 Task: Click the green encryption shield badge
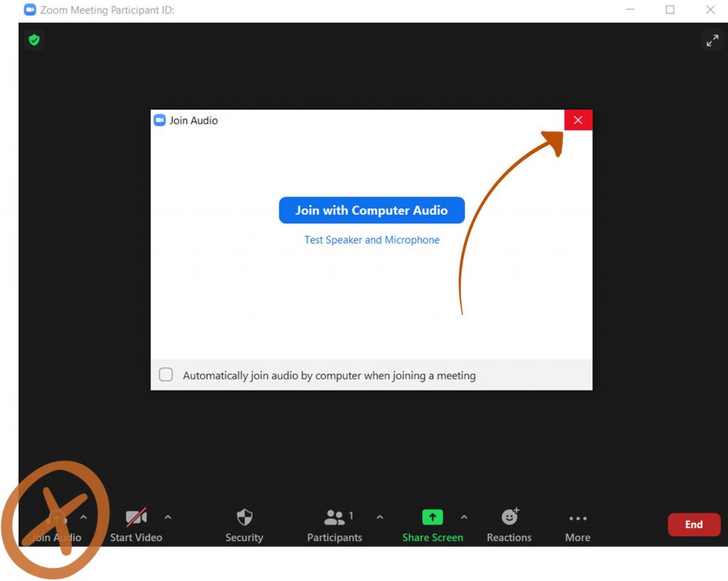[33, 40]
